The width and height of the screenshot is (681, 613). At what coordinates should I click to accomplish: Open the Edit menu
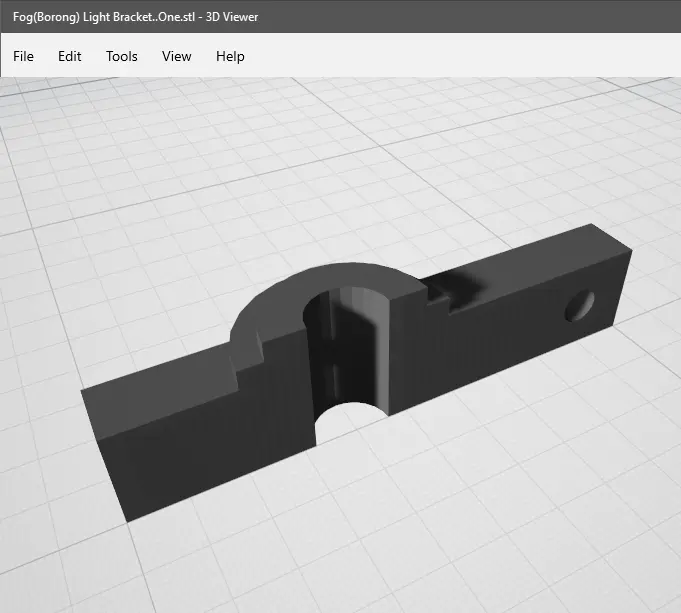point(69,56)
